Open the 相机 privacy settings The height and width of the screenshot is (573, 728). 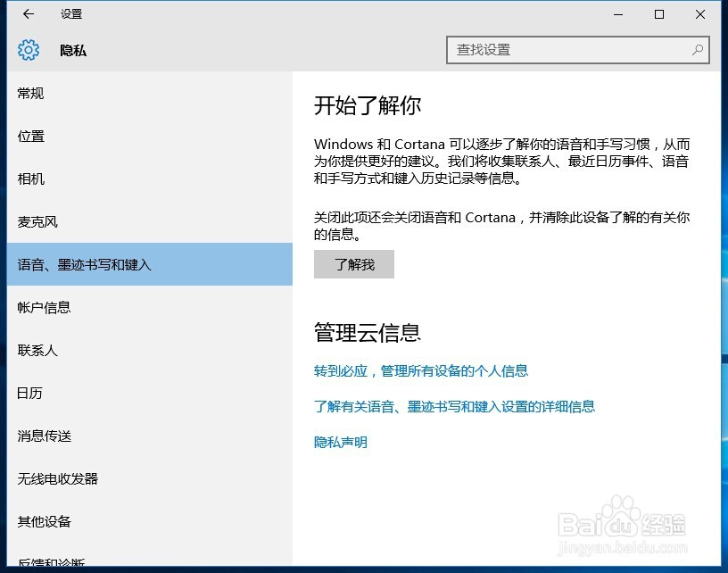click(x=150, y=179)
